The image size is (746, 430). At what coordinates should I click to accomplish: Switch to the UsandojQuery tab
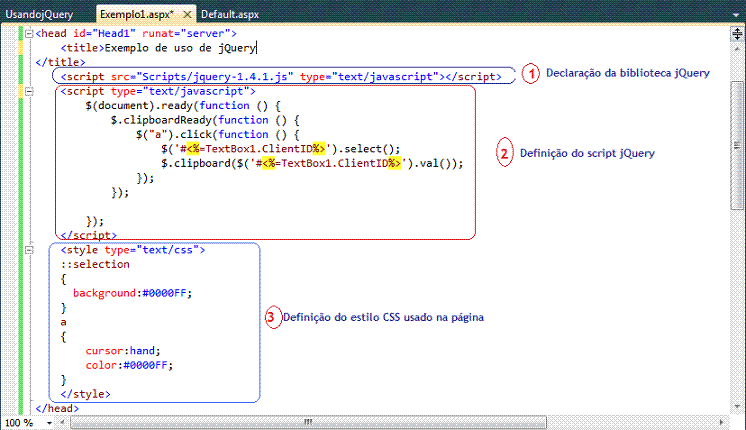(39, 14)
